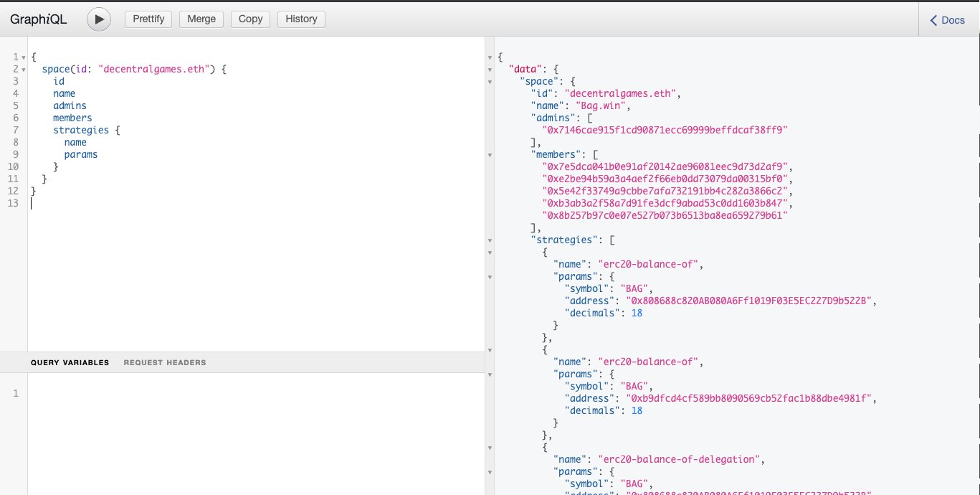This screenshot has width=980, height=495.
Task: Switch to the Query Variables tab
Action: [x=70, y=363]
